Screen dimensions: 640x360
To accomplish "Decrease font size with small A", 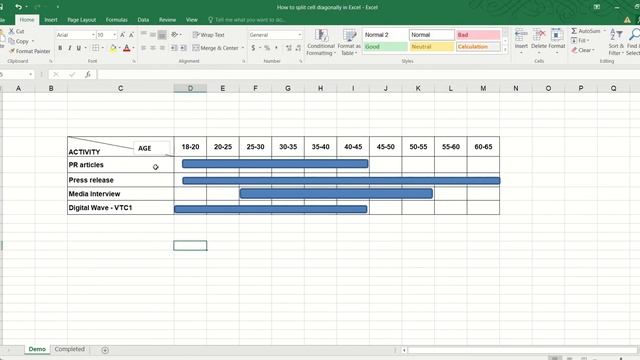I will (131, 35).
